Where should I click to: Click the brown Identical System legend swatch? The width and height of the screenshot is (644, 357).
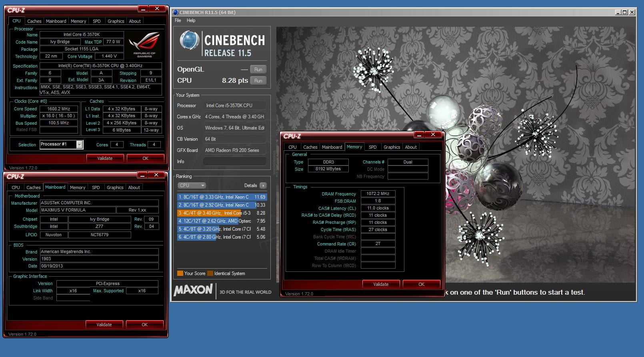click(x=210, y=273)
